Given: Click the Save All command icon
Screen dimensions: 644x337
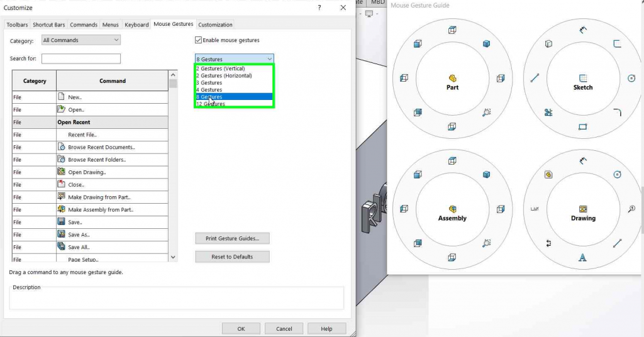Looking at the screenshot, I should point(62,246).
